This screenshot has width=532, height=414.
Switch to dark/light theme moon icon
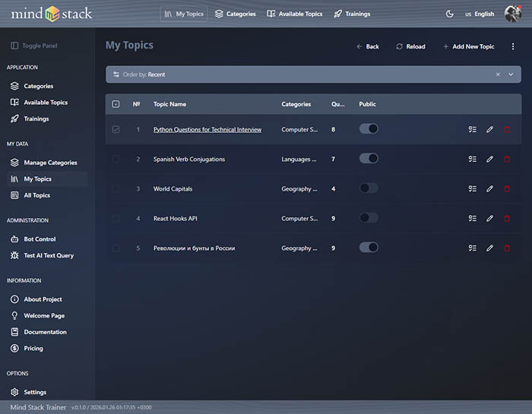(450, 14)
